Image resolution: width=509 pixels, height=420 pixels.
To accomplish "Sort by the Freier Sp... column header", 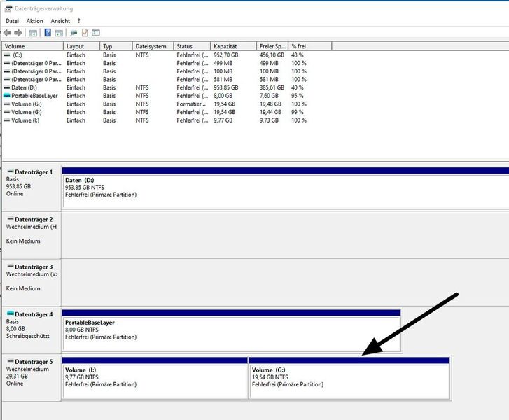I will click(272, 46).
